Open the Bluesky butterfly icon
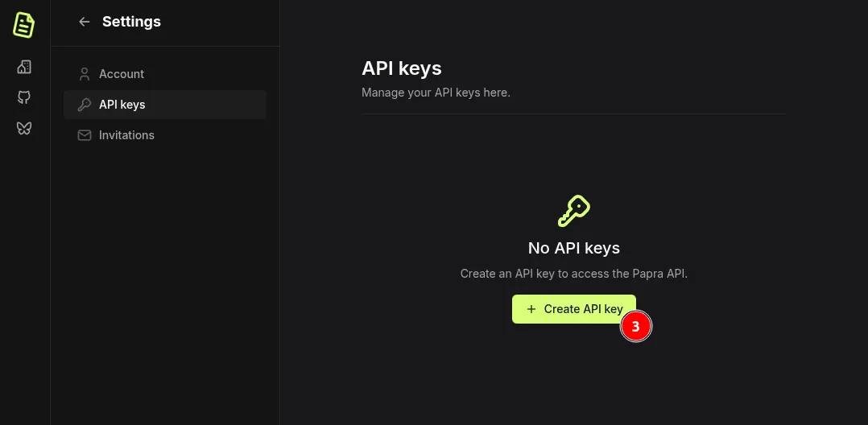Screen dimensions: 868x425 [24, 128]
